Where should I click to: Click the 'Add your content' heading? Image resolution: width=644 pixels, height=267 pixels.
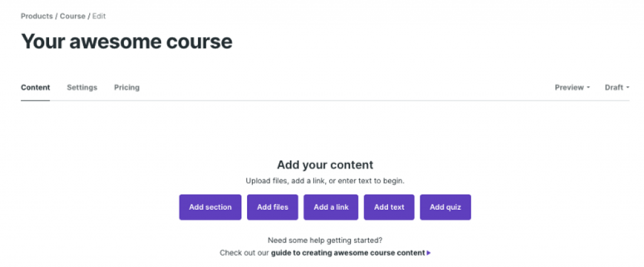(325, 165)
